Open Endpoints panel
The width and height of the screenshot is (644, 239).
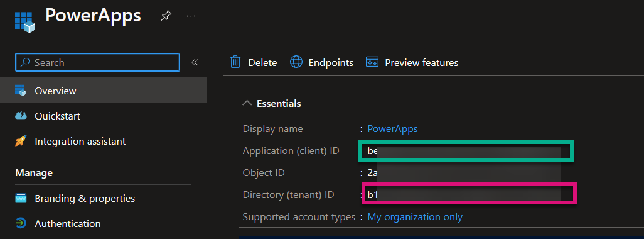(322, 62)
